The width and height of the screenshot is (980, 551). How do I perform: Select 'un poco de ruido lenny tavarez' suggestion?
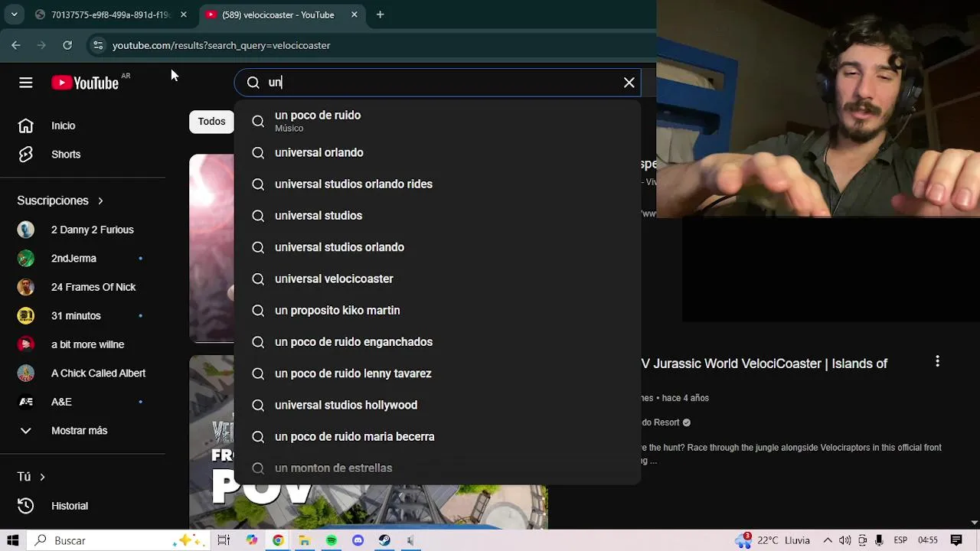coord(437,373)
